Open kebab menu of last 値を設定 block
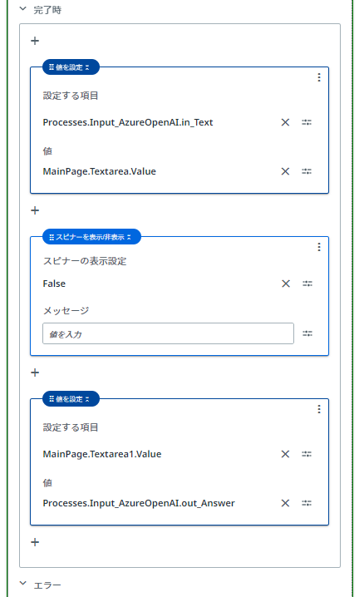The height and width of the screenshot is (597, 364). (319, 409)
